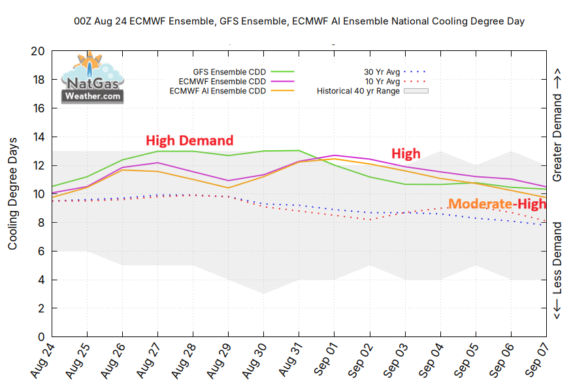Click the y-axis value 8
The width and height of the screenshot is (588, 392).
click(41, 222)
